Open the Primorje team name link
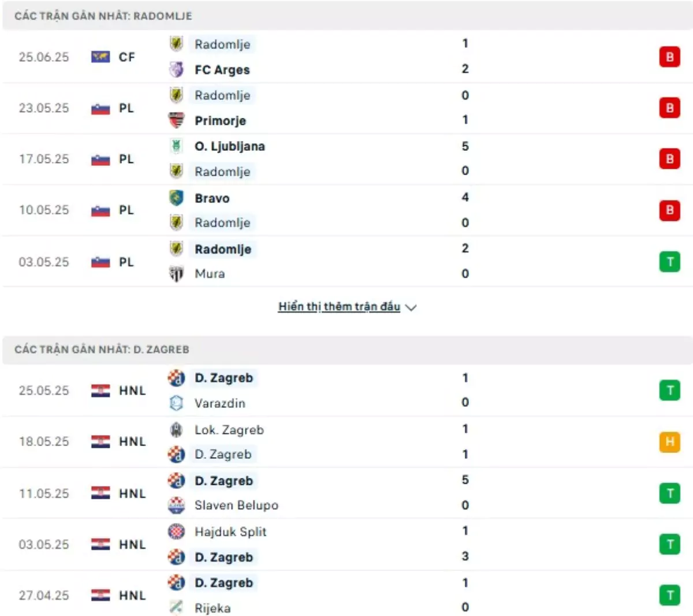Image resolution: width=693 pixels, height=616 pixels. (x=219, y=121)
